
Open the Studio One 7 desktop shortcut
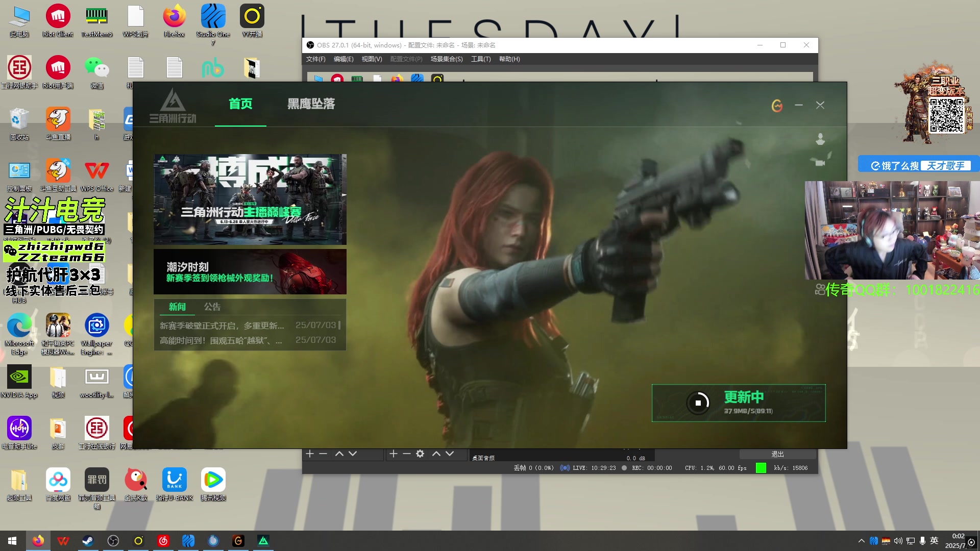tap(213, 24)
